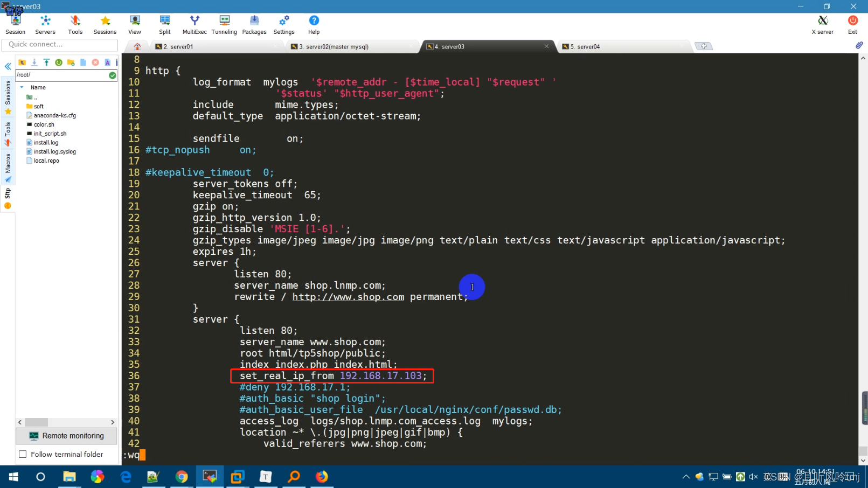Image resolution: width=868 pixels, height=488 pixels.
Task: Exit MobaXterm
Action: click(852, 24)
